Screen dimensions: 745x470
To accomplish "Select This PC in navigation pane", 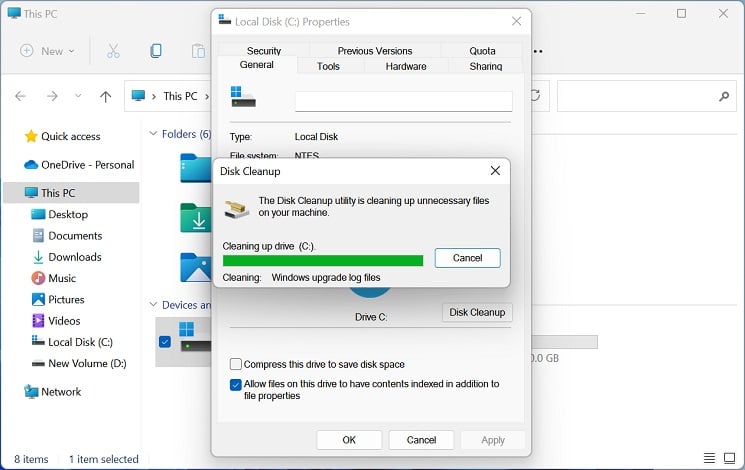I will [71, 193].
